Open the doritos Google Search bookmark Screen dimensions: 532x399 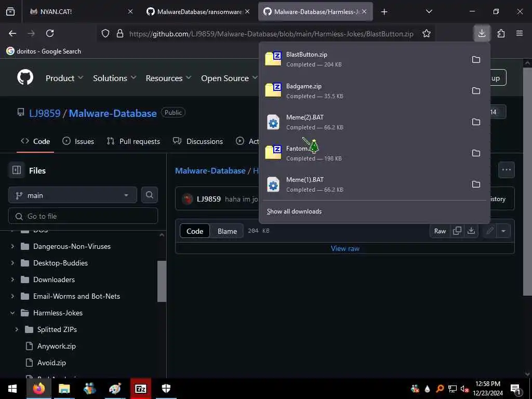[x=44, y=51]
